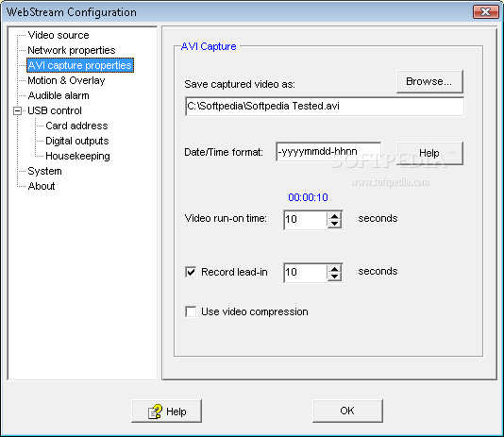Viewport: 504px width, 437px height.
Task: Select Housekeeping tree item
Action: tap(77, 156)
